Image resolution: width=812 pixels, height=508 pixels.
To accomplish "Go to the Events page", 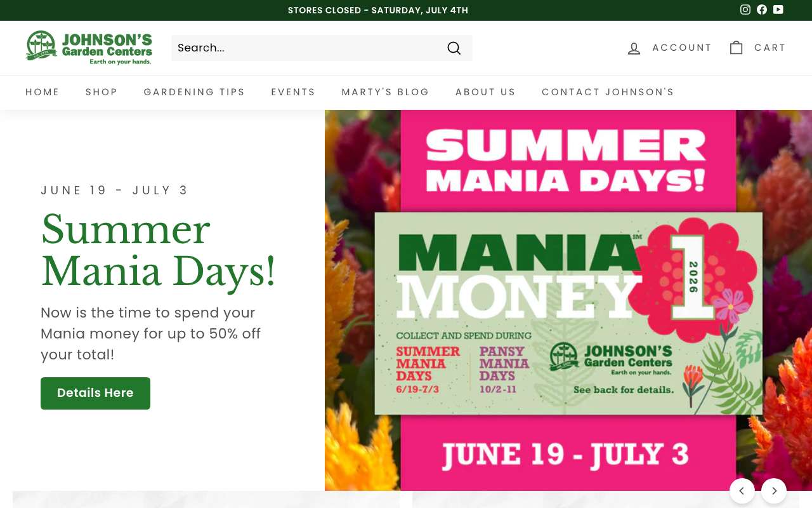I will pyautogui.click(x=293, y=92).
